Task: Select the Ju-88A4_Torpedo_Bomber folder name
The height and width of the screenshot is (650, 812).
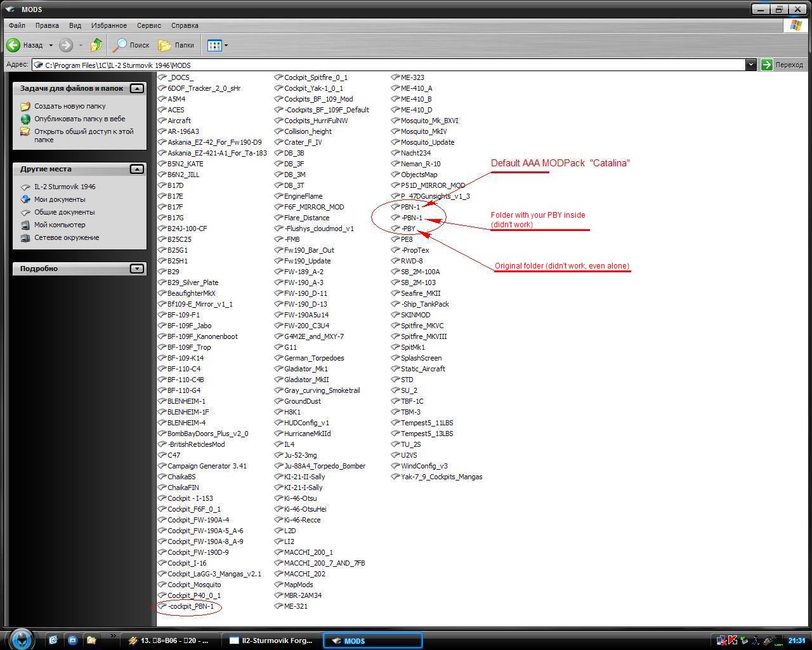Action: point(325,466)
